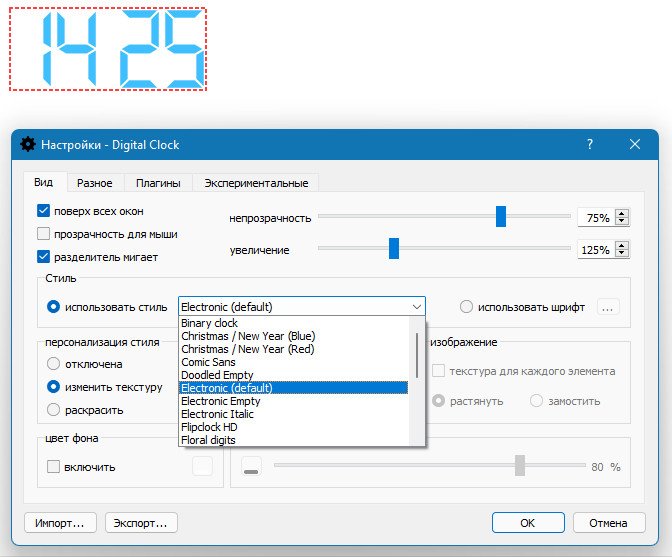Increase opacity with 75% up arrow
Viewport: 672px width, 557px height.
click(x=622, y=213)
